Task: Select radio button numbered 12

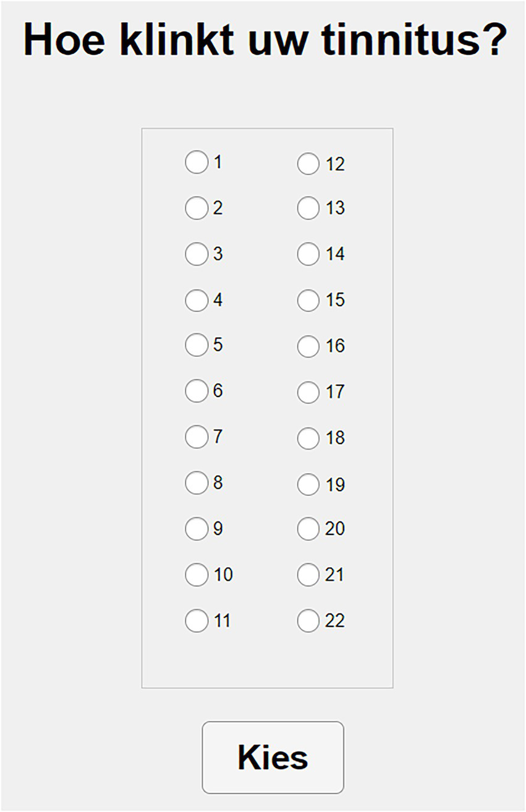Action: (308, 164)
